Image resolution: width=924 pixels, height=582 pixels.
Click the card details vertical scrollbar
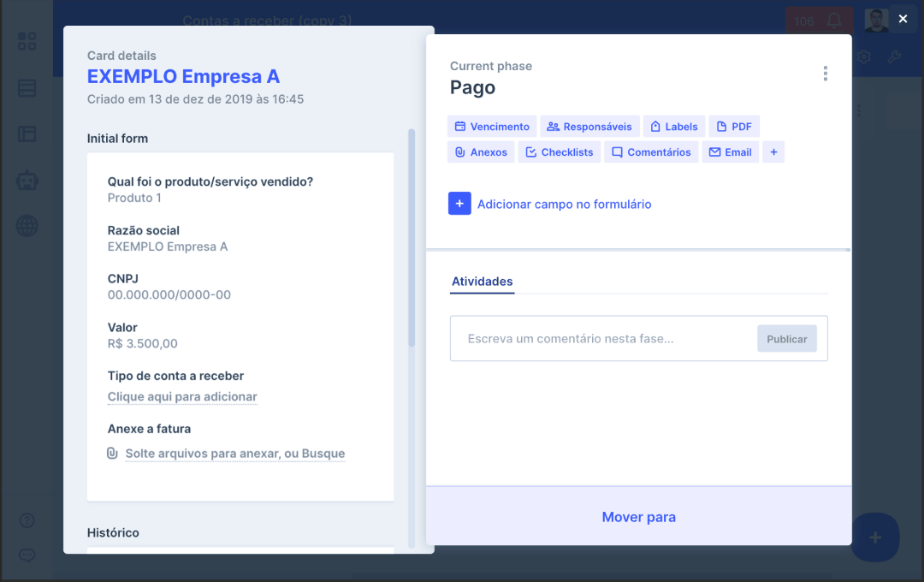click(x=412, y=238)
